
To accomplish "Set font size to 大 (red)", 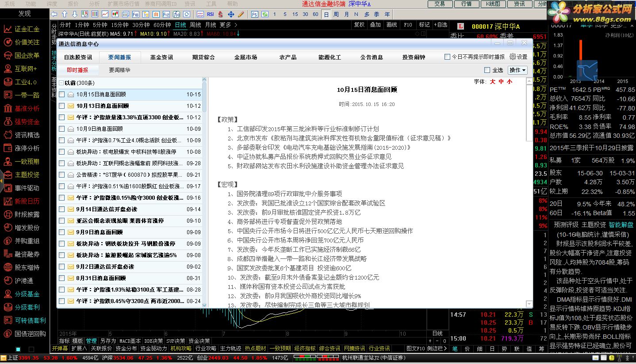I will [492, 82].
